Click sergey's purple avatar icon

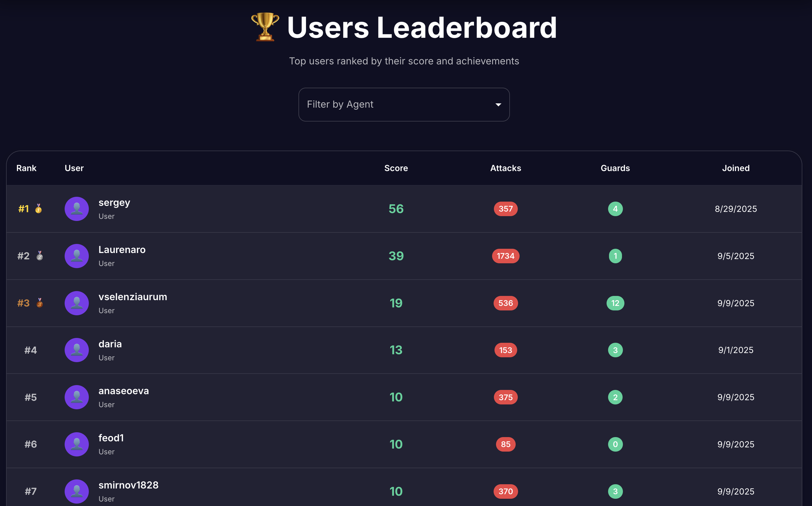tap(77, 209)
